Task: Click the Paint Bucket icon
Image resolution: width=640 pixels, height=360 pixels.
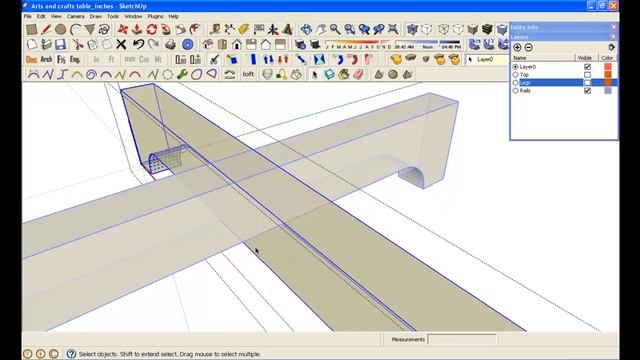Action: [x=344, y=74]
